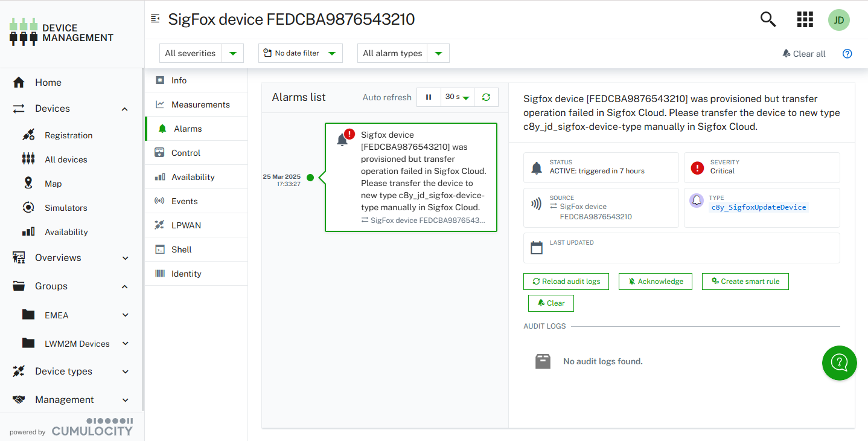
Task: Click the refresh alarms list icon
Action: coord(486,97)
